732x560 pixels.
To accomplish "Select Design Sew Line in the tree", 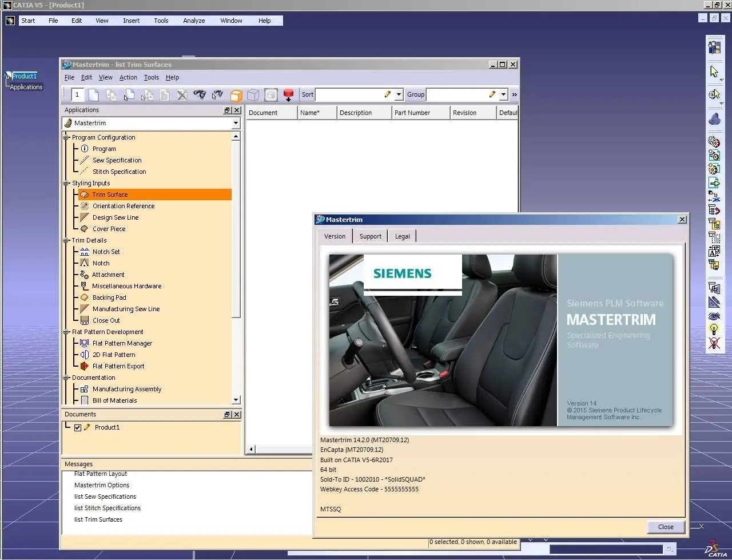I will (x=116, y=217).
